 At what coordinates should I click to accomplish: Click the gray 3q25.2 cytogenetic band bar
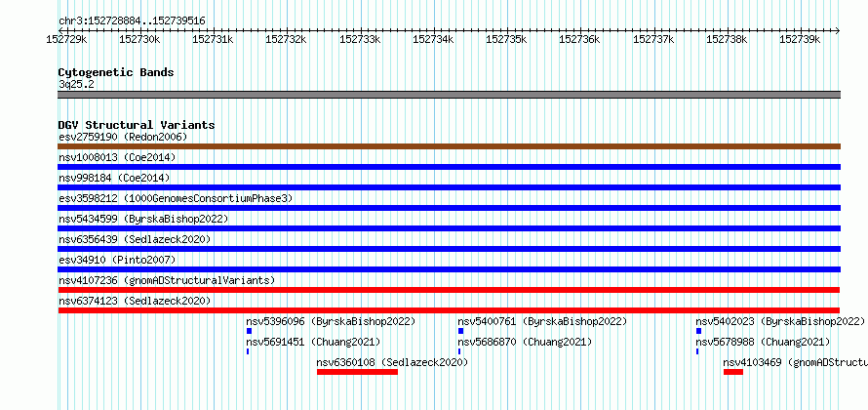449,95
